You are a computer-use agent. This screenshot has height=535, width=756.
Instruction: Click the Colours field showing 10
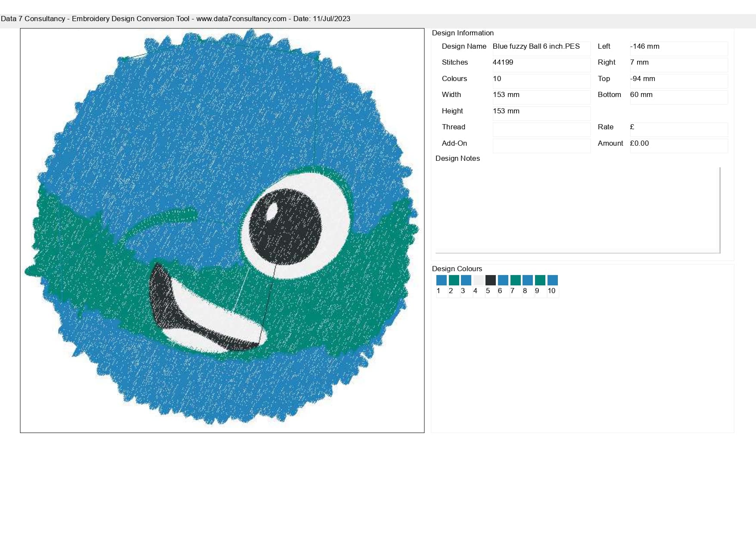541,81
